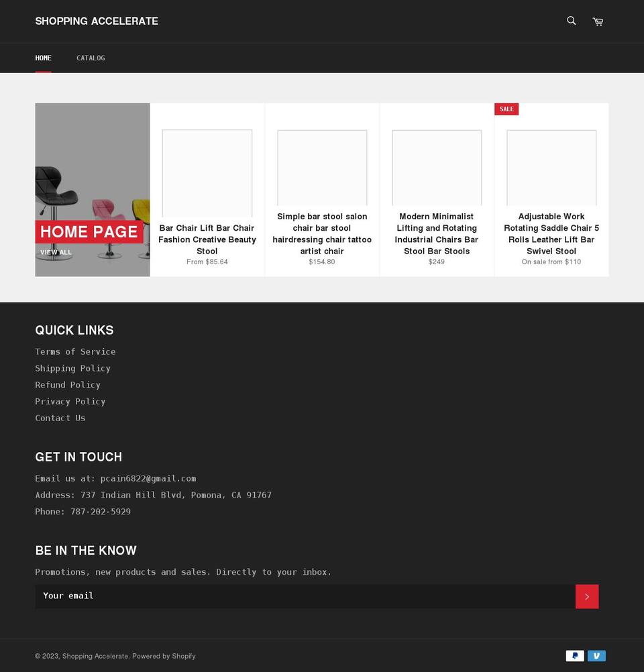Open the search magnifier icon

(x=571, y=21)
